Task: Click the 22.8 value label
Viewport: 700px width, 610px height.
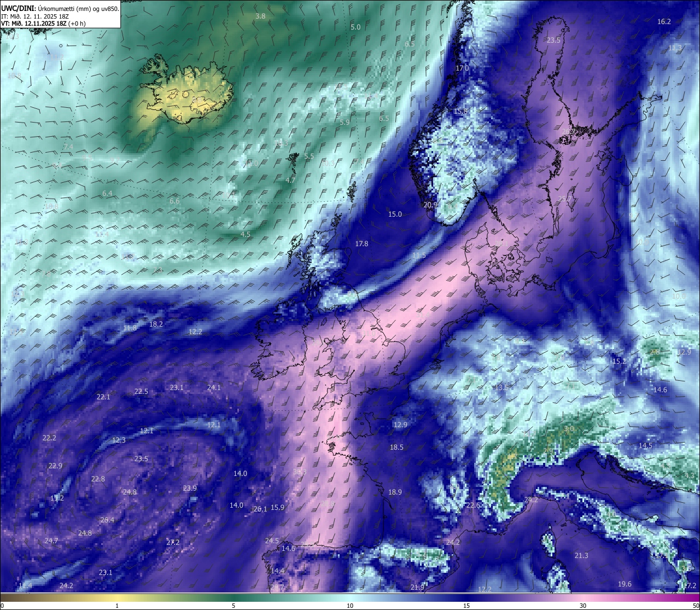Action: click(x=98, y=479)
